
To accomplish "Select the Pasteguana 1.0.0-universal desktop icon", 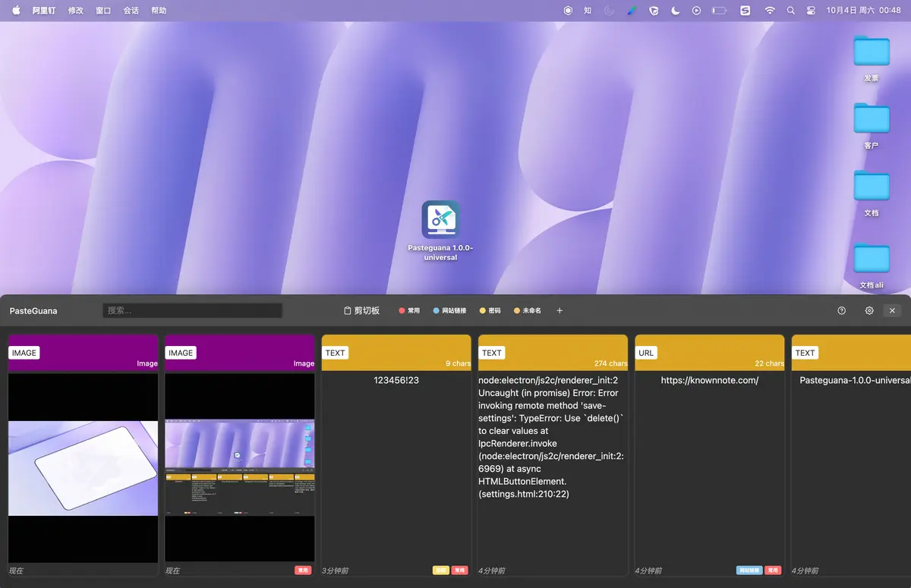I will coord(441,231).
